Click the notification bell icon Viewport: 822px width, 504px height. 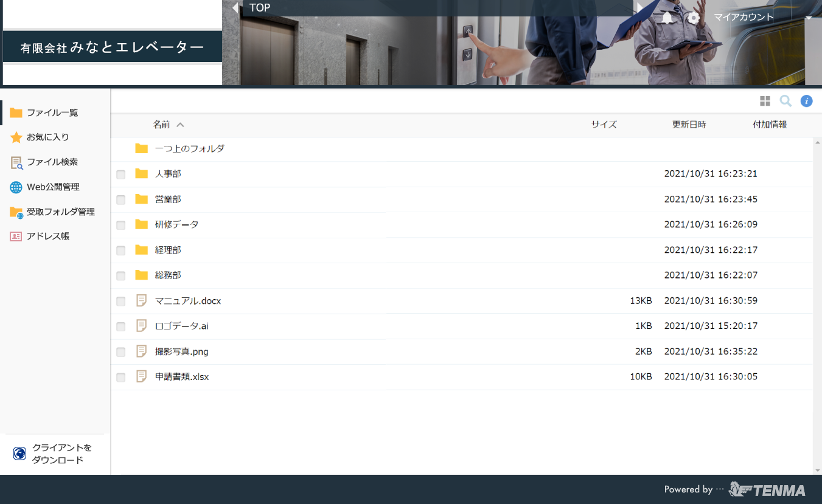pyautogui.click(x=667, y=18)
